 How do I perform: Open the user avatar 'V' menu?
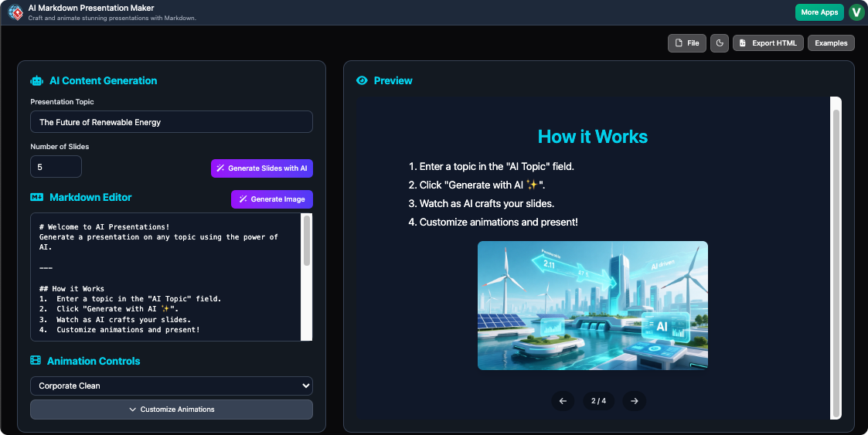point(856,12)
